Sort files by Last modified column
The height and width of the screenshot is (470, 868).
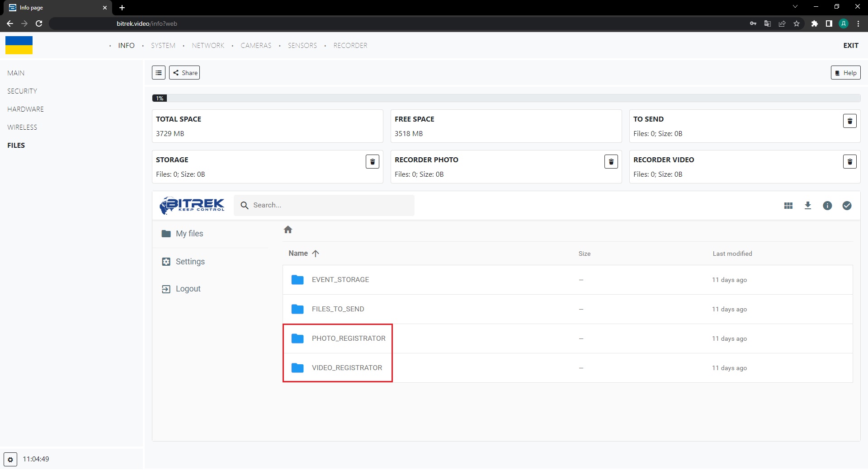pos(732,254)
